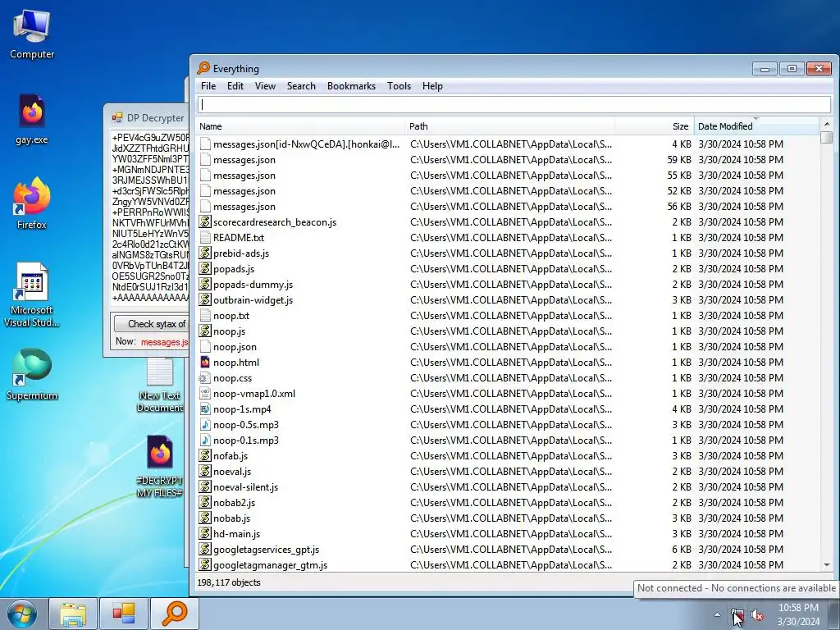This screenshot has width=840, height=630.
Task: Open the Search menu in Everything
Action: coord(301,85)
